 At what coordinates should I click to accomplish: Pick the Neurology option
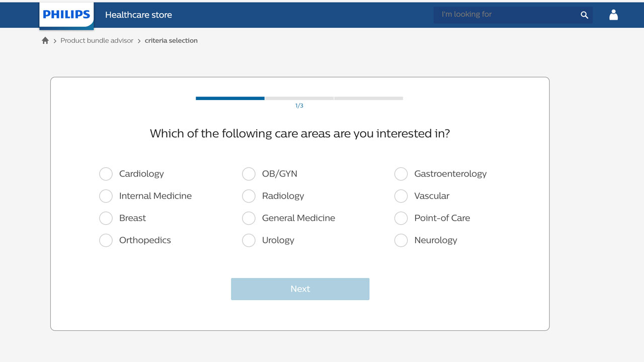(401, 240)
